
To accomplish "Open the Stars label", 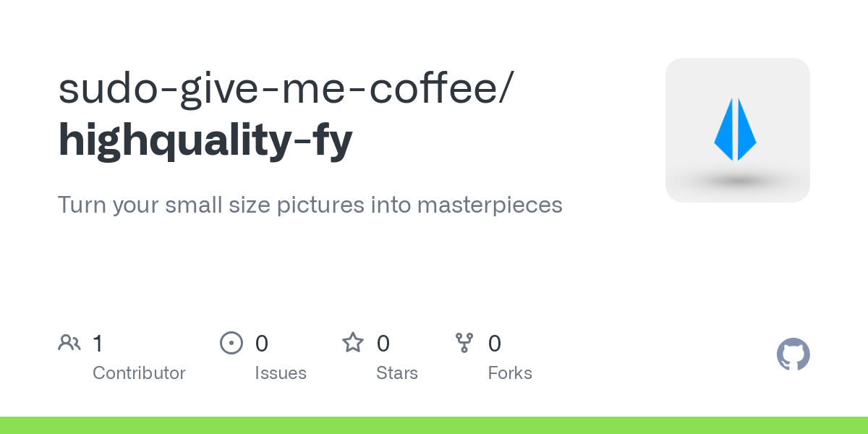I will tap(397, 373).
